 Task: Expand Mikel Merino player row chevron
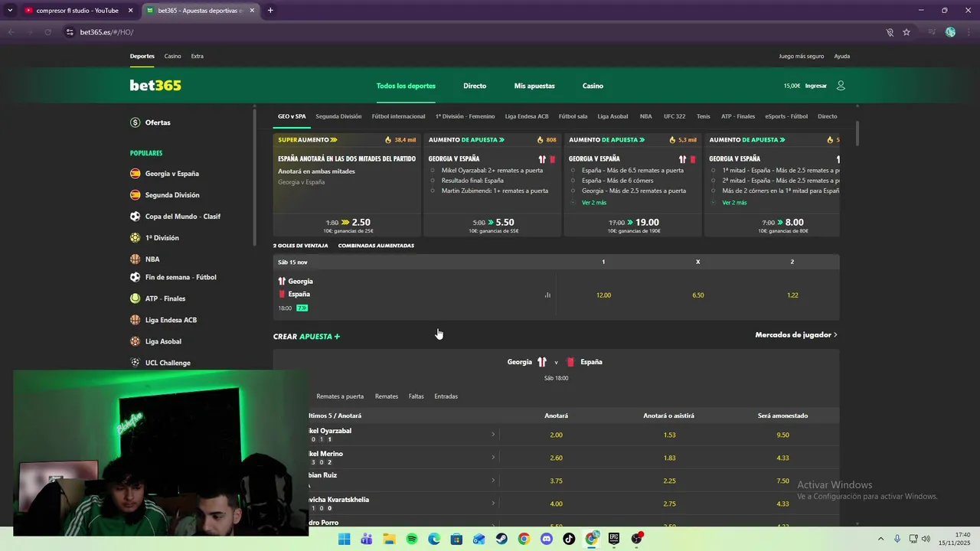tap(493, 457)
